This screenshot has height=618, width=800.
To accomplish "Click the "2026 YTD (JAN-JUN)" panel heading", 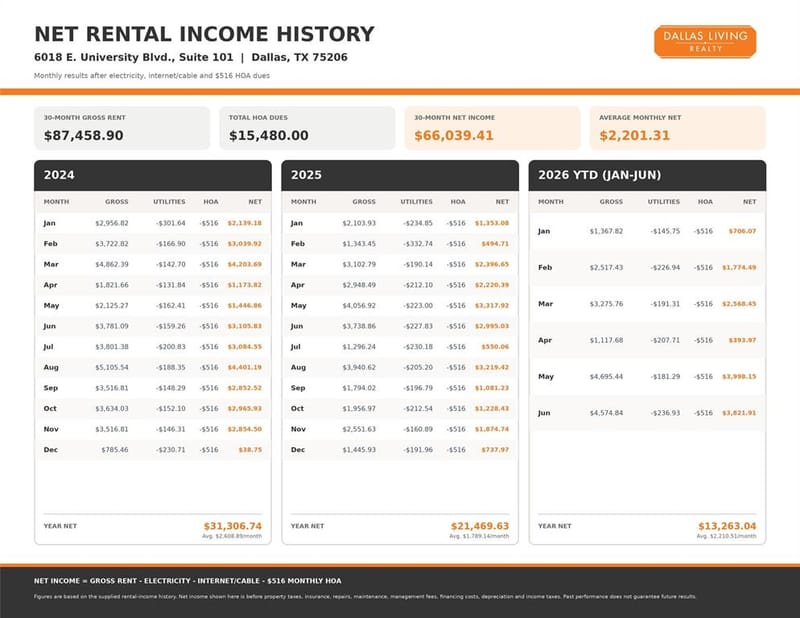I will 599,175.
